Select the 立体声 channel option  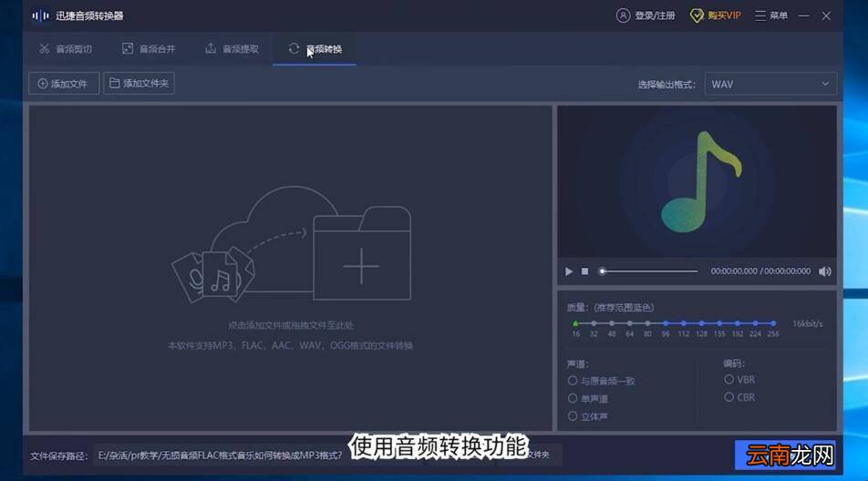(588, 416)
